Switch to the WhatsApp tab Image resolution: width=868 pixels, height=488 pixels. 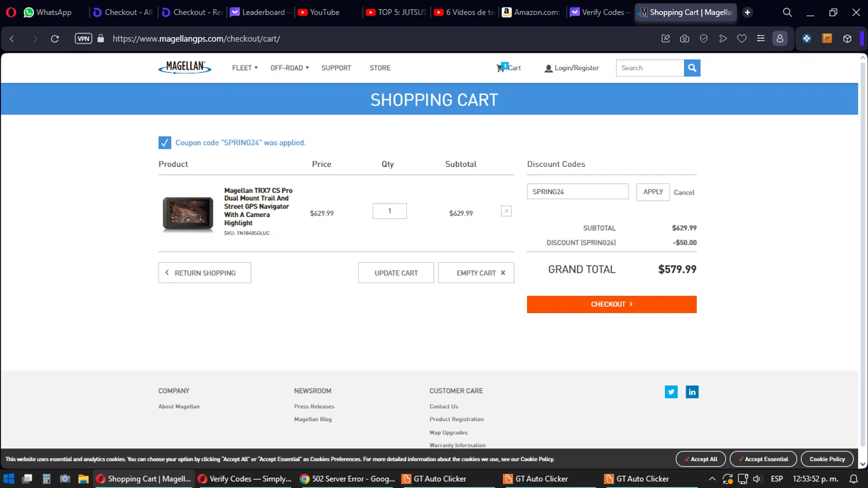47,12
